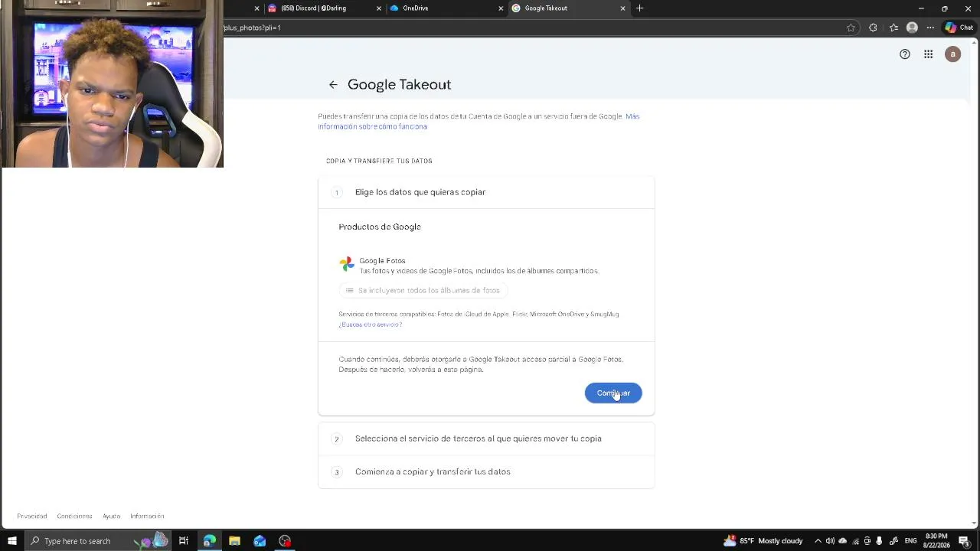Open the Copilot Chat button
980x551 pixels.
[x=959, y=28]
